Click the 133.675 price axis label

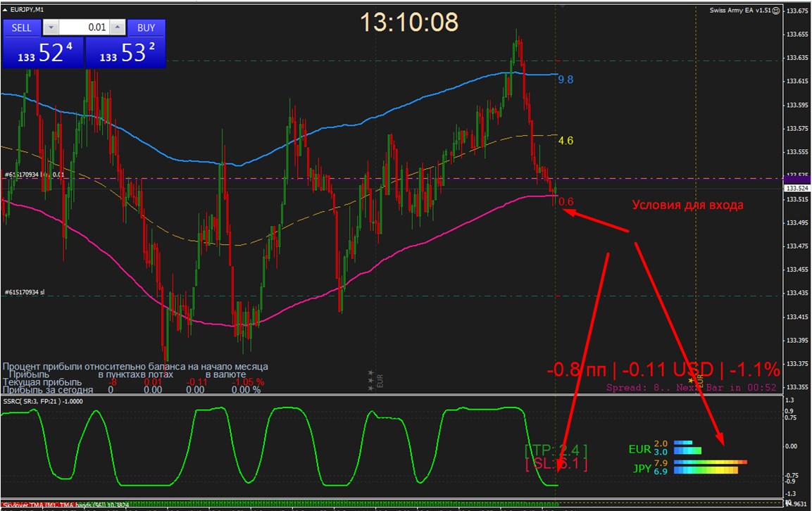click(797, 11)
